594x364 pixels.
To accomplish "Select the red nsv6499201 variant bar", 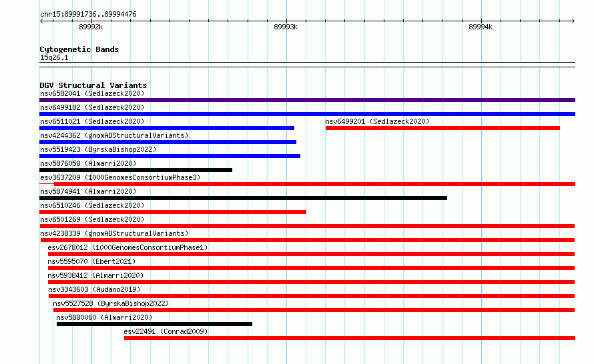I will point(442,128).
